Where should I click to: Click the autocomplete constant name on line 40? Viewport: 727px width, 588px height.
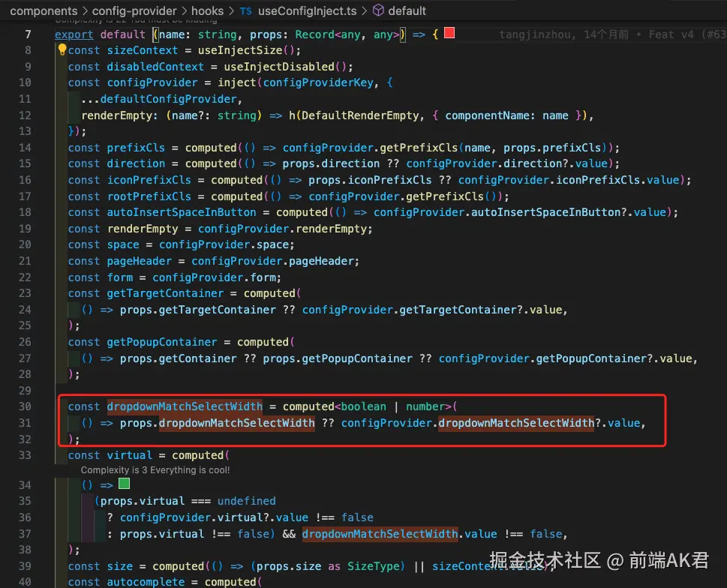coord(146,582)
